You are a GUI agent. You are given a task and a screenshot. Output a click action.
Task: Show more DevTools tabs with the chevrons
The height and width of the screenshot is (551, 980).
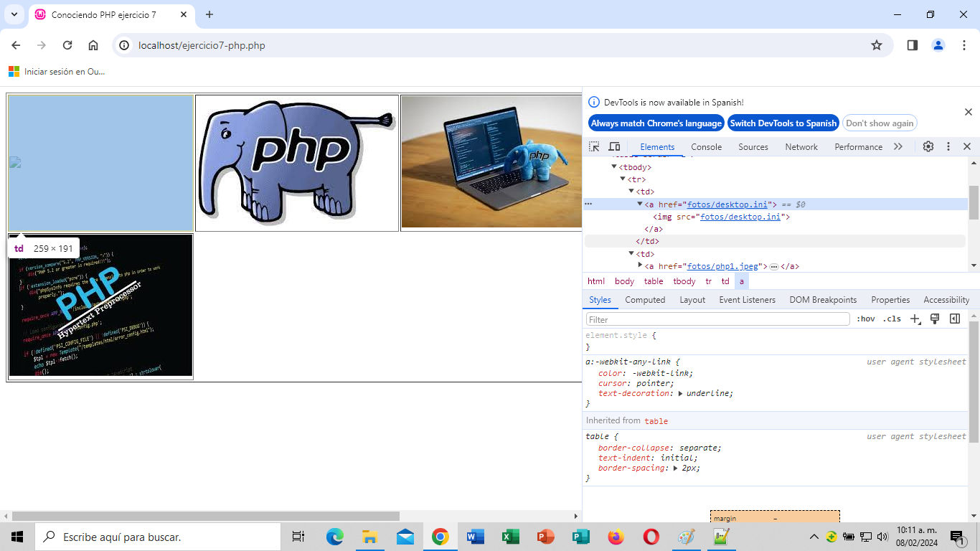[x=898, y=146]
